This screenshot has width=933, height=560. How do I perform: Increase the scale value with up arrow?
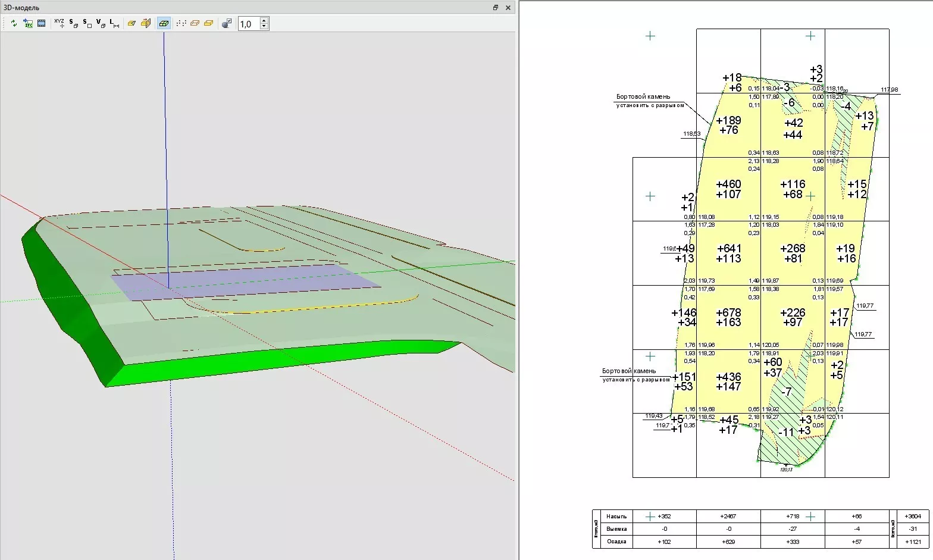click(x=264, y=21)
